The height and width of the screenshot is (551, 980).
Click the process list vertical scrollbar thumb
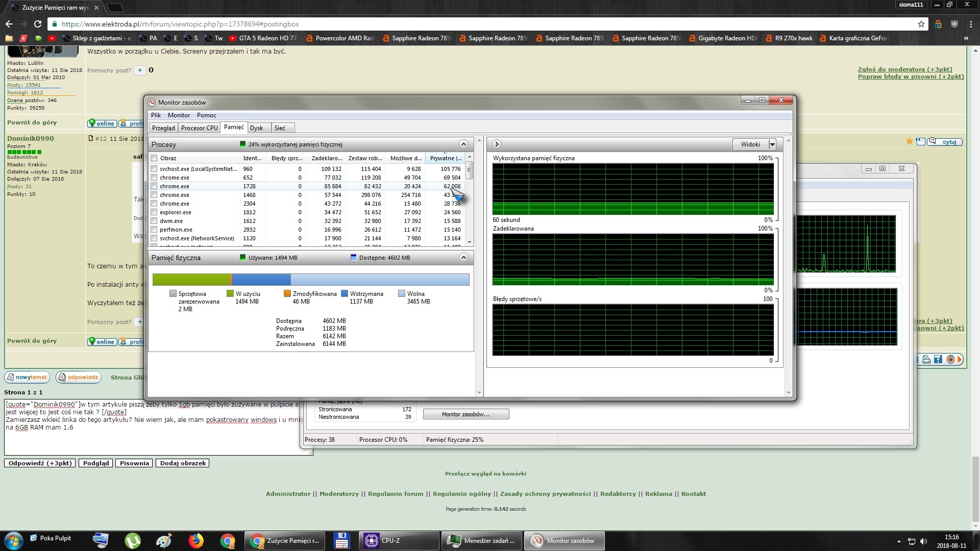tap(470, 170)
